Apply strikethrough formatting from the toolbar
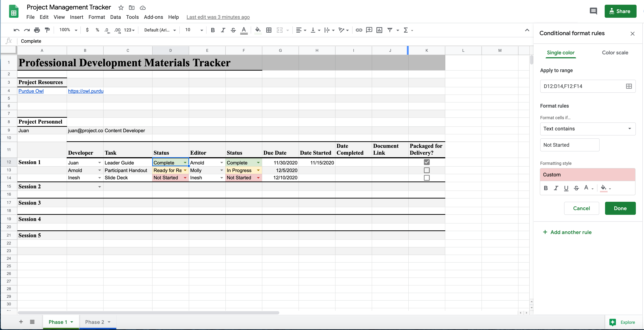This screenshot has width=644, height=330. [233, 30]
